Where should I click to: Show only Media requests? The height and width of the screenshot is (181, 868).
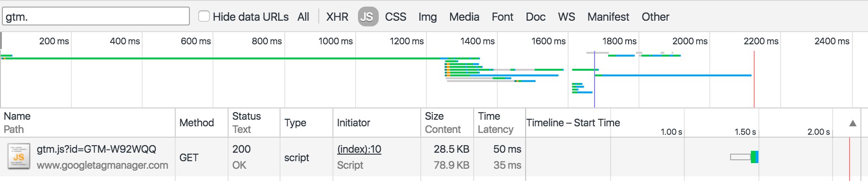464,17
